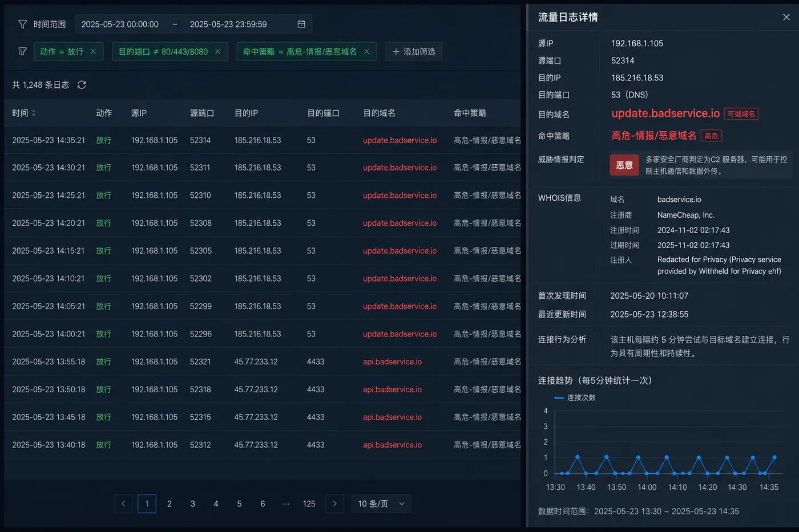The width and height of the screenshot is (799, 532).
Task: Click the update.badservice.io domain in details panel
Action: point(665,113)
